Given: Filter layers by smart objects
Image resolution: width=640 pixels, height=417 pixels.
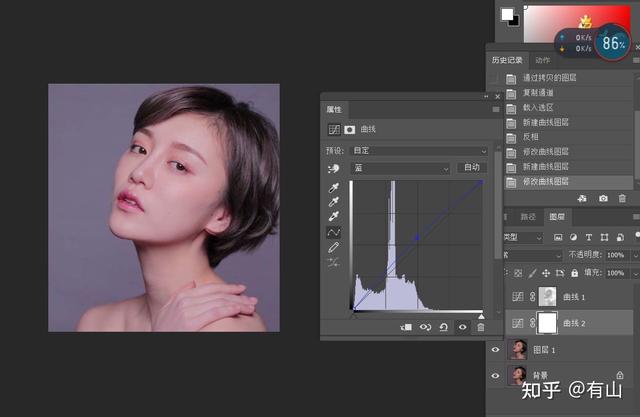Looking at the screenshot, I should pyautogui.click(x=620, y=237).
